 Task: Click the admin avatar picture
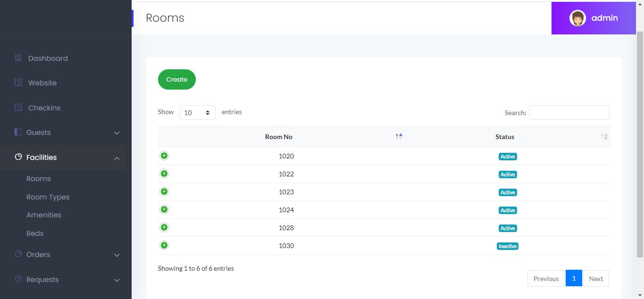[577, 18]
